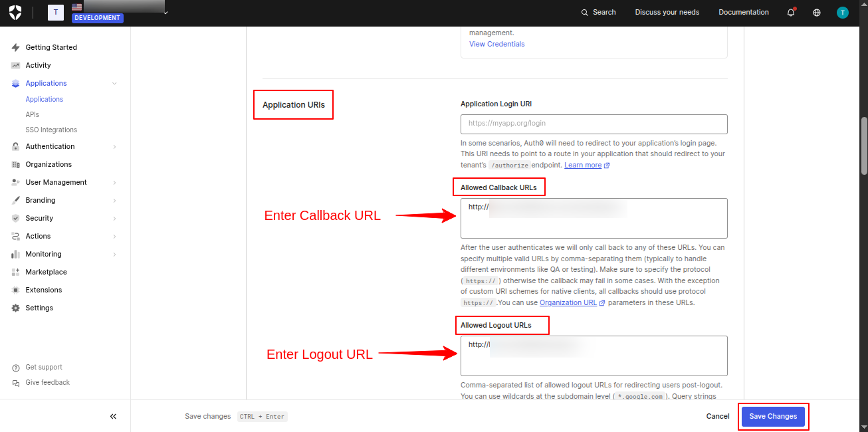Click Learn more link

[587, 165]
